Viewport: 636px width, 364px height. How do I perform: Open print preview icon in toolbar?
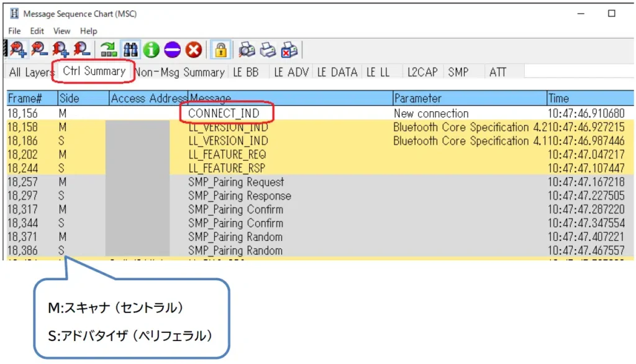(x=247, y=50)
